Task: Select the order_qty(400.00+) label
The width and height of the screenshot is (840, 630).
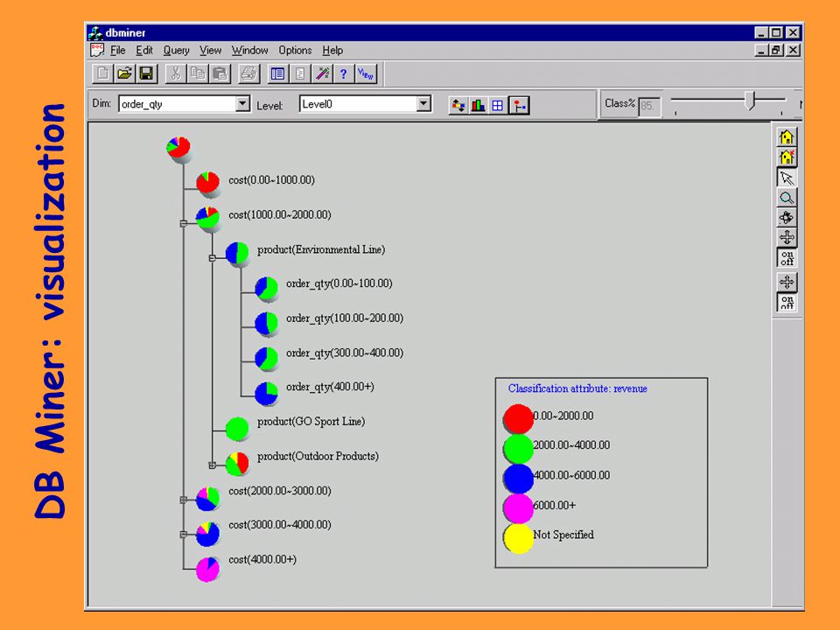Action: [330, 387]
